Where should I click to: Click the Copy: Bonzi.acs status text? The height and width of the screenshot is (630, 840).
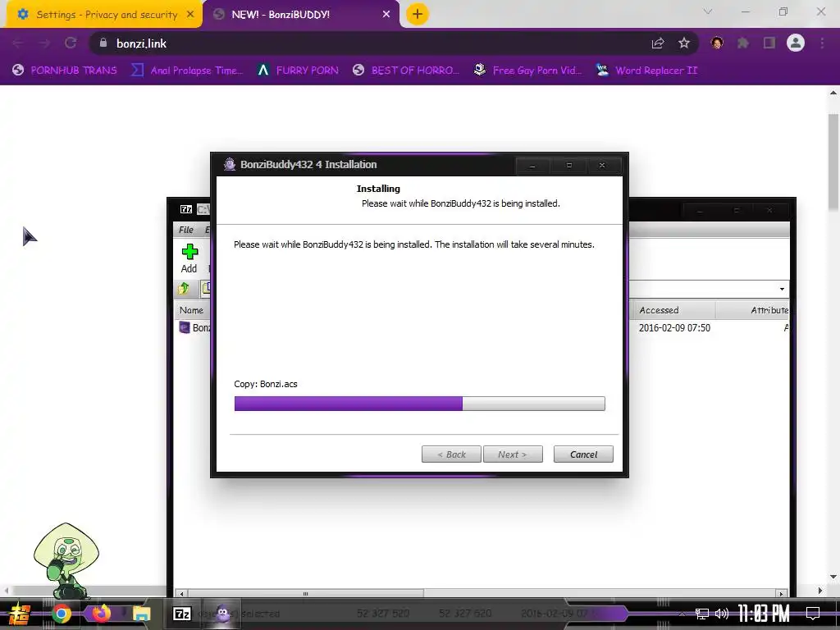(x=266, y=384)
